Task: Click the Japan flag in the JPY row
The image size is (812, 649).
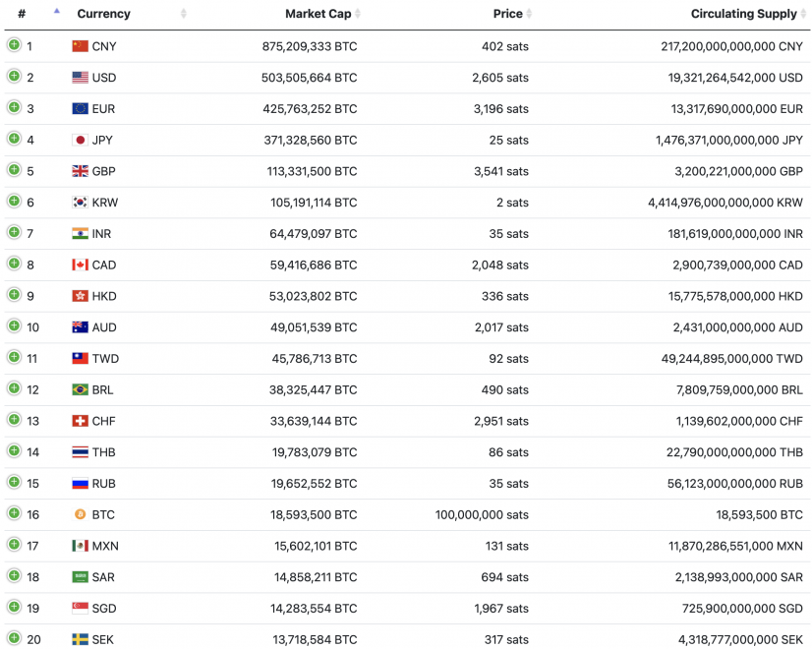Action: tap(79, 140)
